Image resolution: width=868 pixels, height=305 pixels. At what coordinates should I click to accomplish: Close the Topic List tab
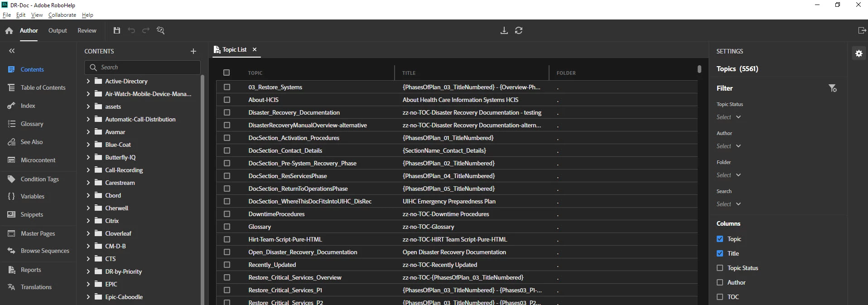[255, 49]
